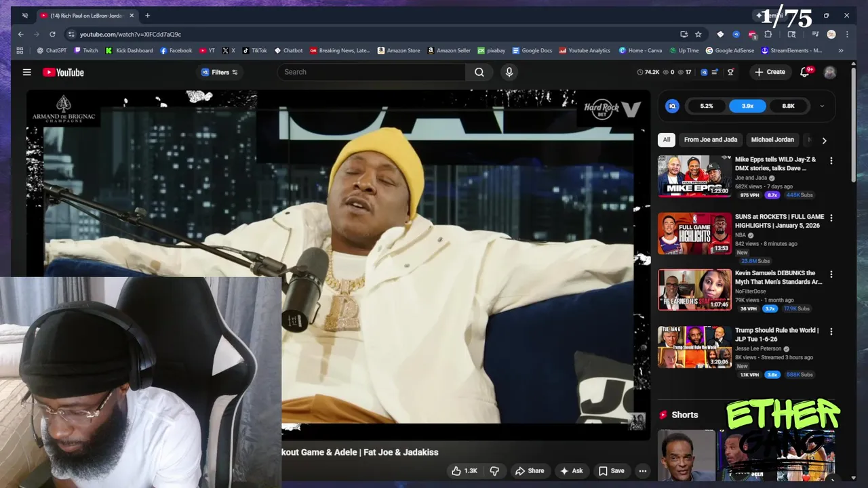Open the Mike Epps video thumbnail
The image size is (868, 488).
pyautogui.click(x=694, y=176)
